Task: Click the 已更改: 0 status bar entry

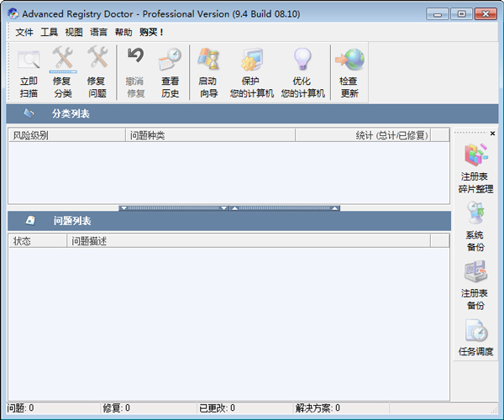Action: coord(217,408)
